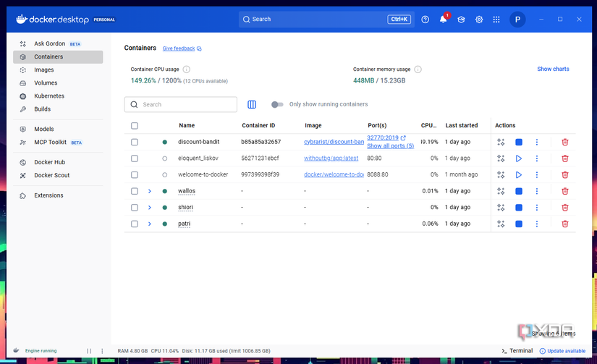Click the info icon beside Container memory usage
The image size is (597, 364).
[x=418, y=69]
